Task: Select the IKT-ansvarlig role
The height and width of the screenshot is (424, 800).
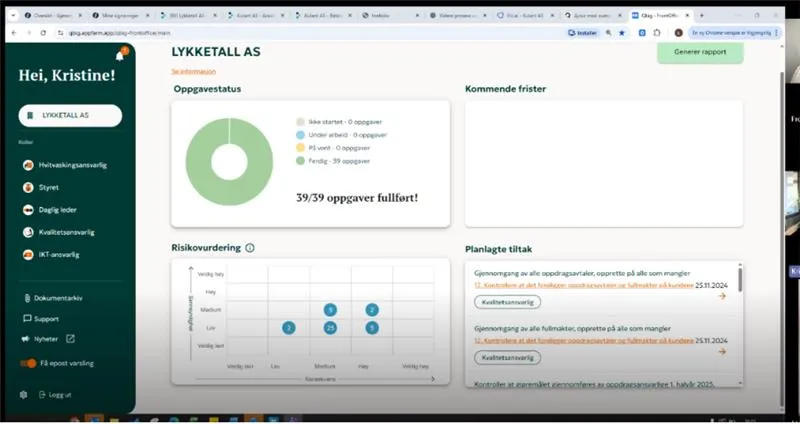Action: pos(29,255)
